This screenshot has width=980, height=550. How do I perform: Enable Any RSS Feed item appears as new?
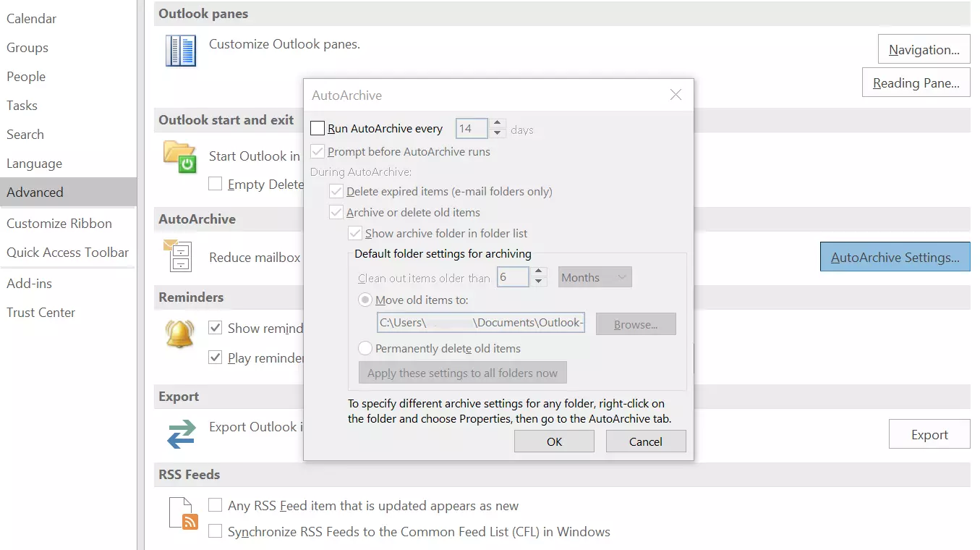pyautogui.click(x=215, y=505)
